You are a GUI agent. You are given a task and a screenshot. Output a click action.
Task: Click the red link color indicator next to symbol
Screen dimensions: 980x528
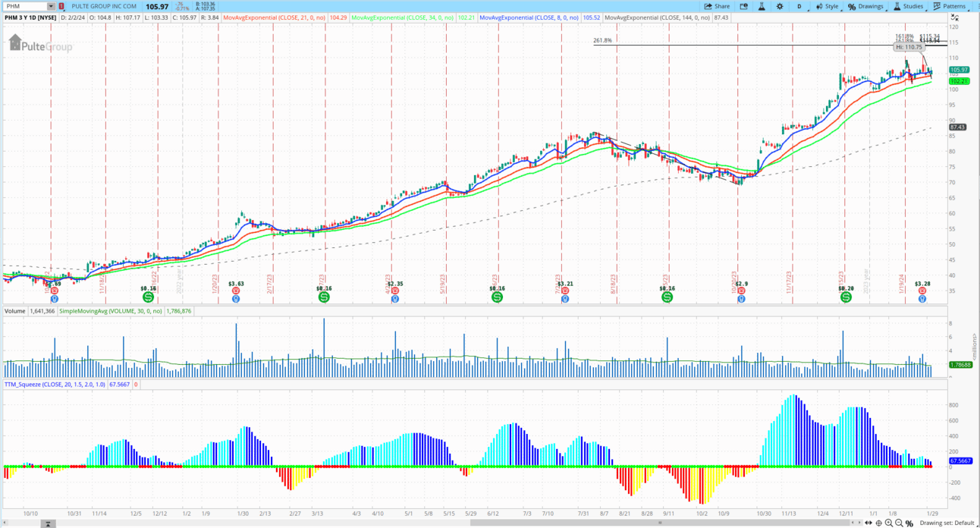(61, 6)
